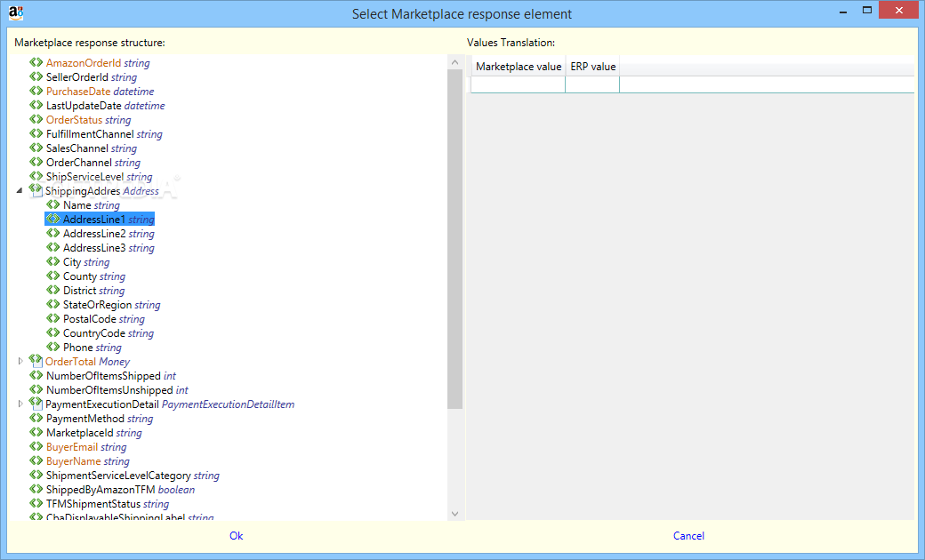Click the application logo in title bar
The image size is (925, 560).
click(16, 12)
